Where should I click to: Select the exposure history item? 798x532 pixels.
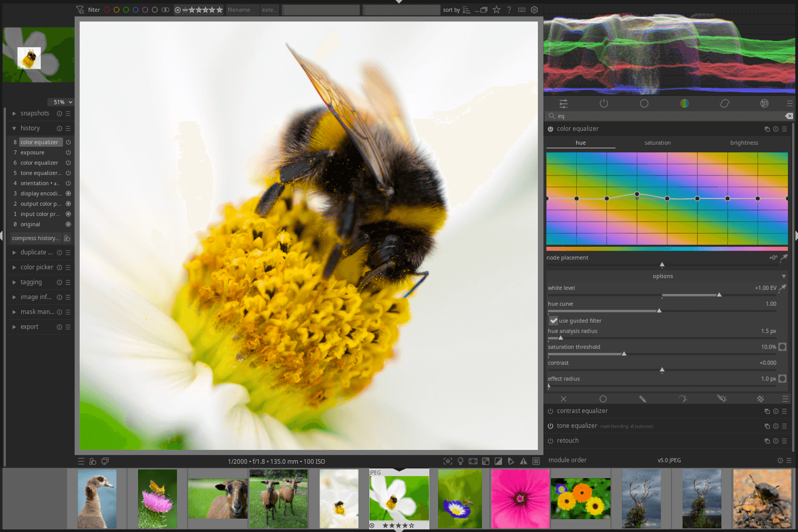pyautogui.click(x=32, y=153)
